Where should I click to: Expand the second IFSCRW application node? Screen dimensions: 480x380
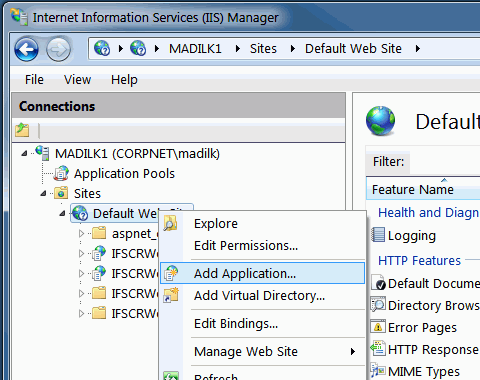(81, 273)
